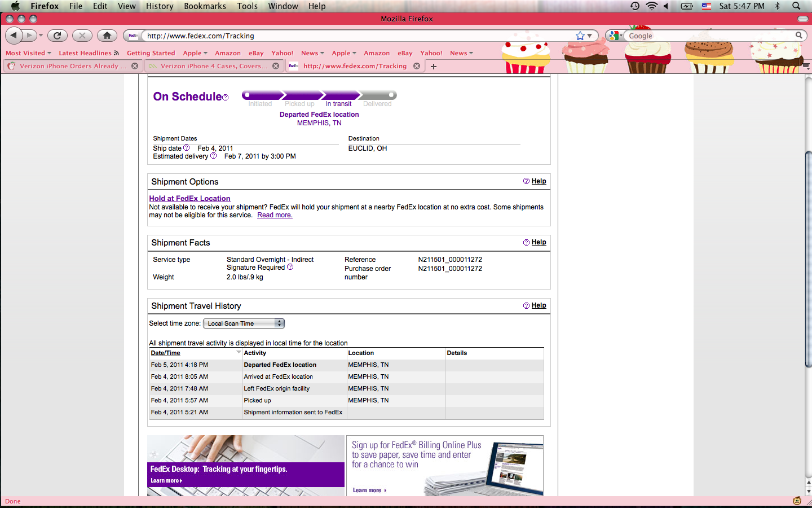Image resolution: width=812 pixels, height=508 pixels.
Task: Open the Apple menu
Action: 15,6
